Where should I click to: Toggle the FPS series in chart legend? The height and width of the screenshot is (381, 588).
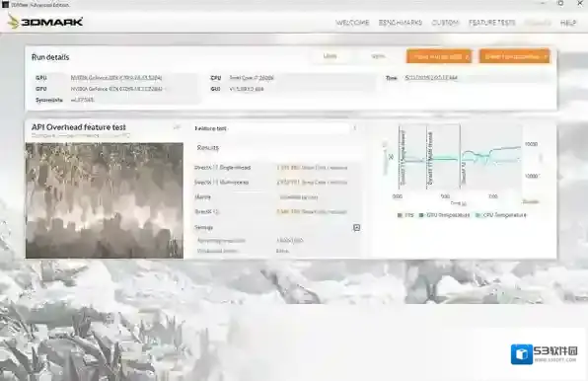point(405,215)
